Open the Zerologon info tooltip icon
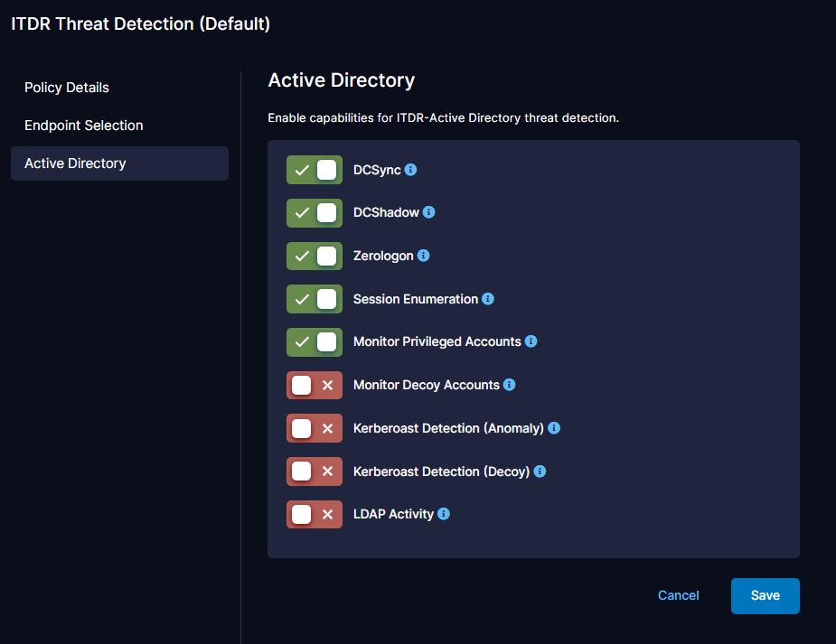This screenshot has height=644, width=836. [x=423, y=256]
